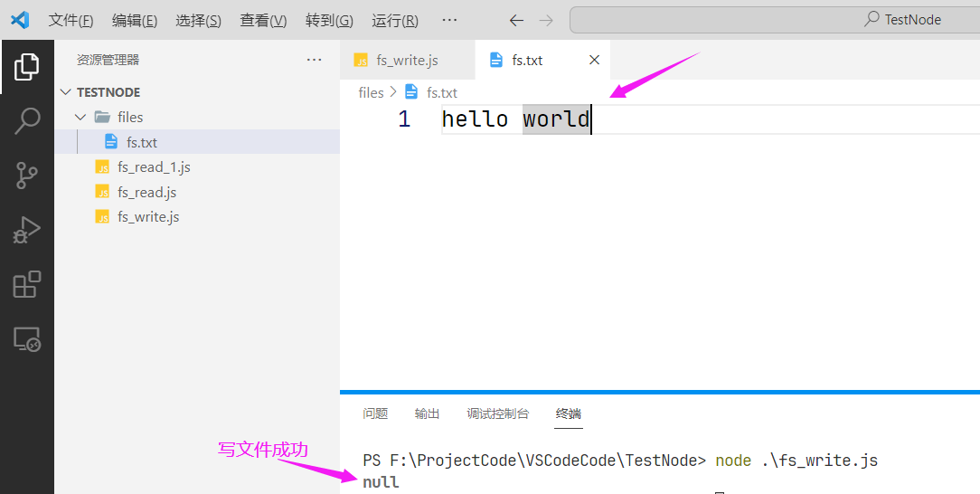The image size is (980, 494).
Task: Collapse the files folder chevron
Action: tap(80, 117)
